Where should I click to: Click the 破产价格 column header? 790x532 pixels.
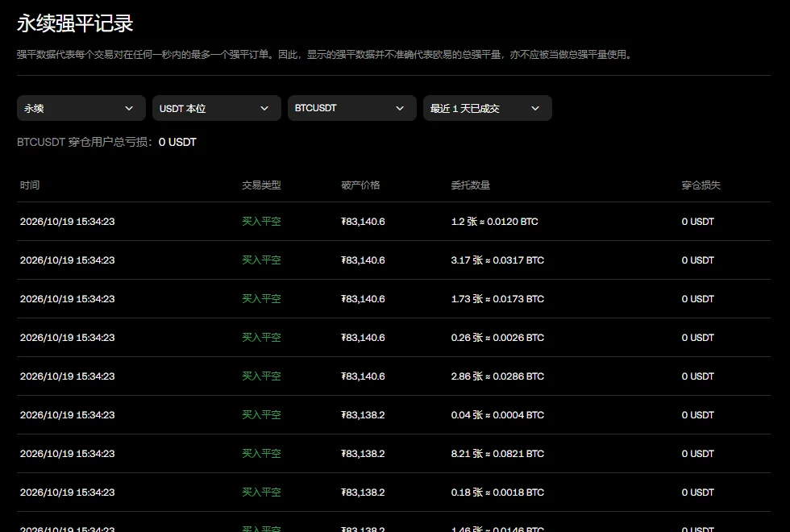(361, 185)
